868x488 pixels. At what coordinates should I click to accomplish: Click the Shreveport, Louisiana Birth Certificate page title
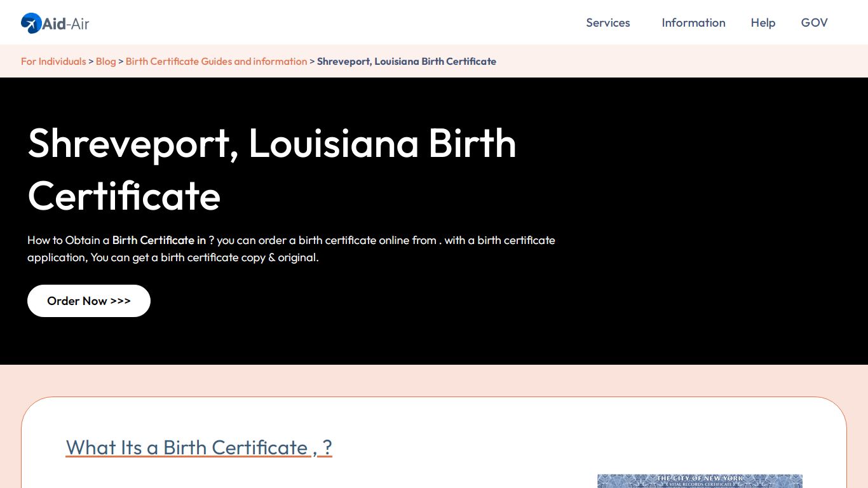coord(272,169)
